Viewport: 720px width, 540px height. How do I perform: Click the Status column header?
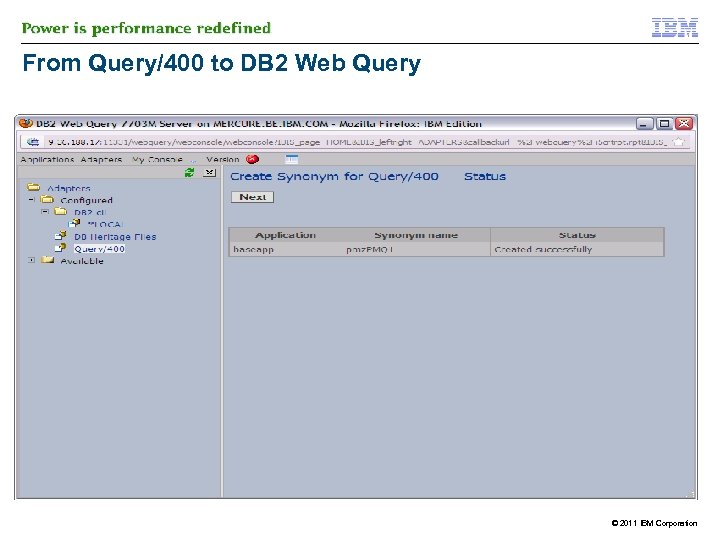point(577,235)
